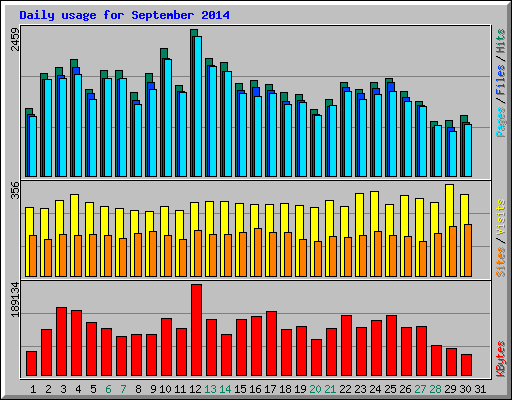Screen dimensions: 512x400
Task: Click the 189134 KBytes axis value
Action: [15, 299]
